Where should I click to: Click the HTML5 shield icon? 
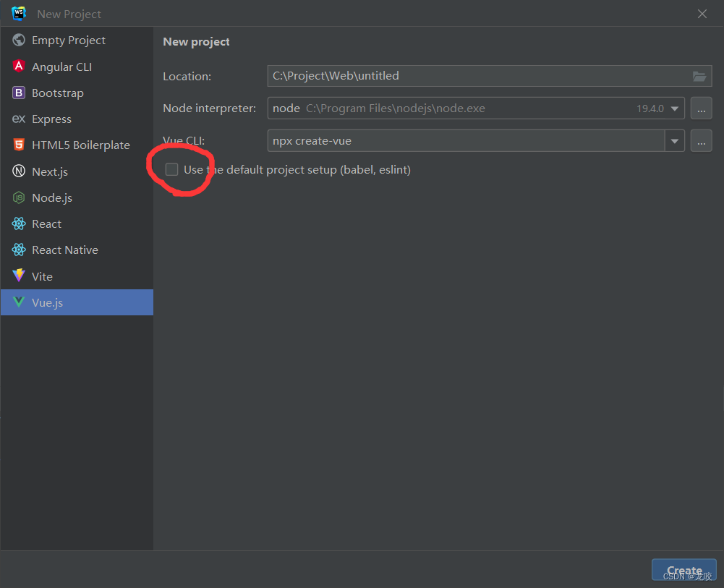click(19, 145)
